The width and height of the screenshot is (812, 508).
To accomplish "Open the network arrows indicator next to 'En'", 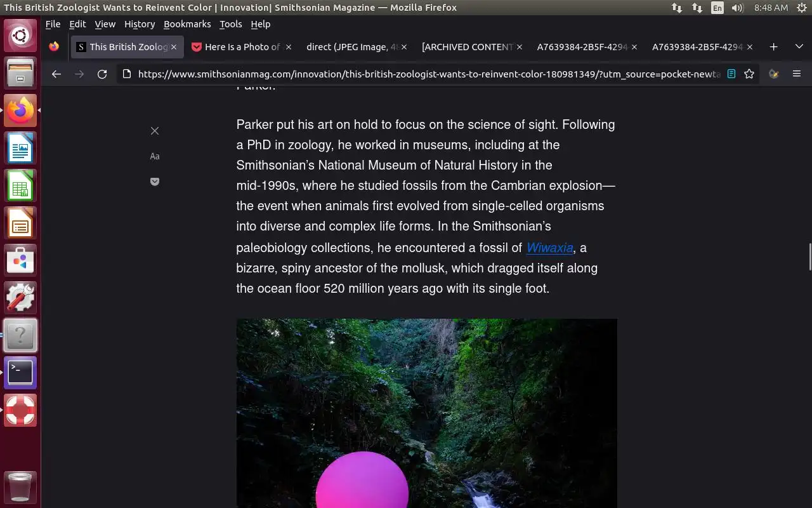I will pos(697,8).
